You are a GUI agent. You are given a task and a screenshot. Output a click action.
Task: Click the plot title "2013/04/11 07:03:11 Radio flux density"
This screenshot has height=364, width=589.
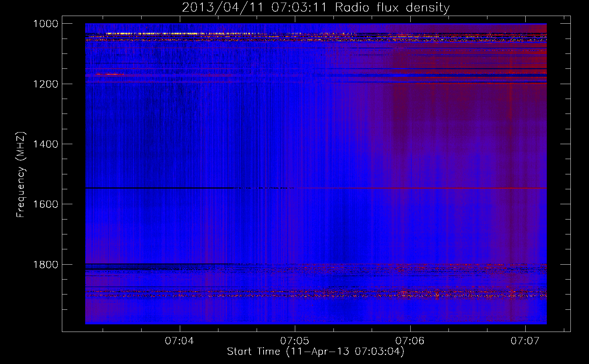(x=316, y=8)
